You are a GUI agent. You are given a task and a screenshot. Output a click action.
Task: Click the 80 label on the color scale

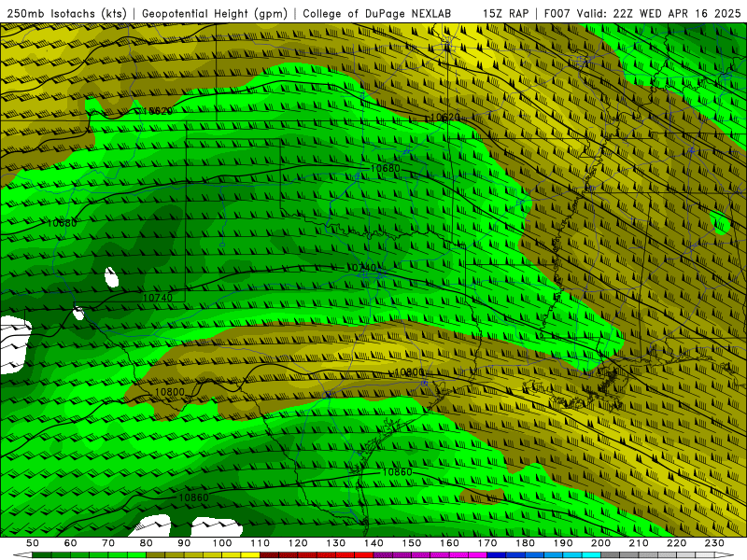147,543
